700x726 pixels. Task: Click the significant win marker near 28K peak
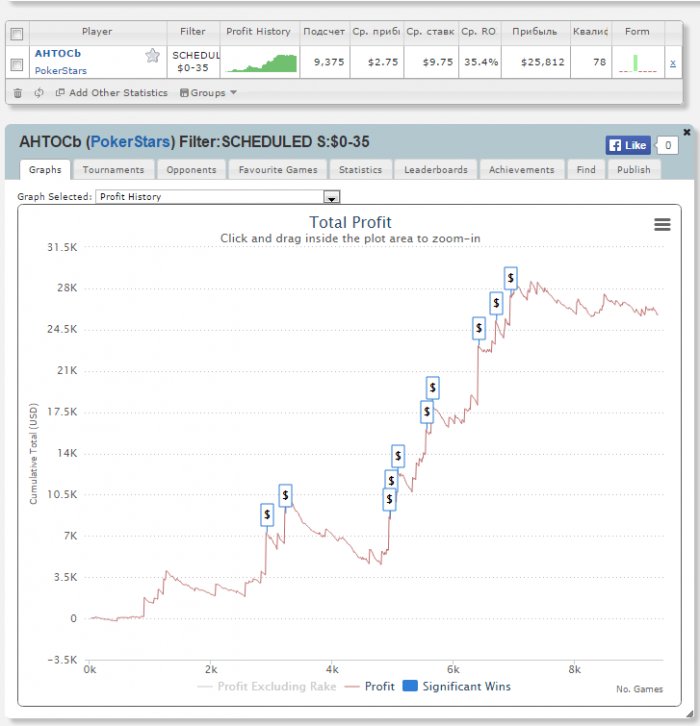[x=511, y=278]
